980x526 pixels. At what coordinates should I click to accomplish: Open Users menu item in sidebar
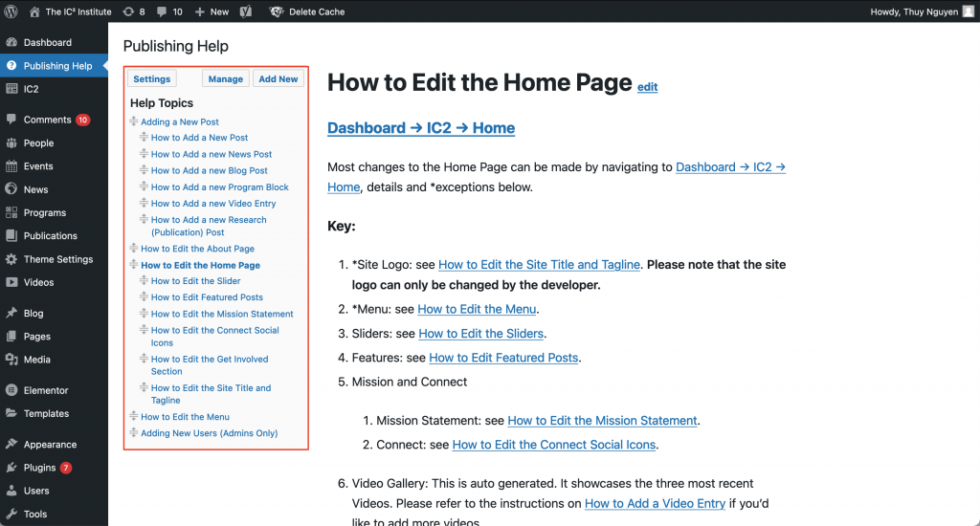(x=54, y=491)
